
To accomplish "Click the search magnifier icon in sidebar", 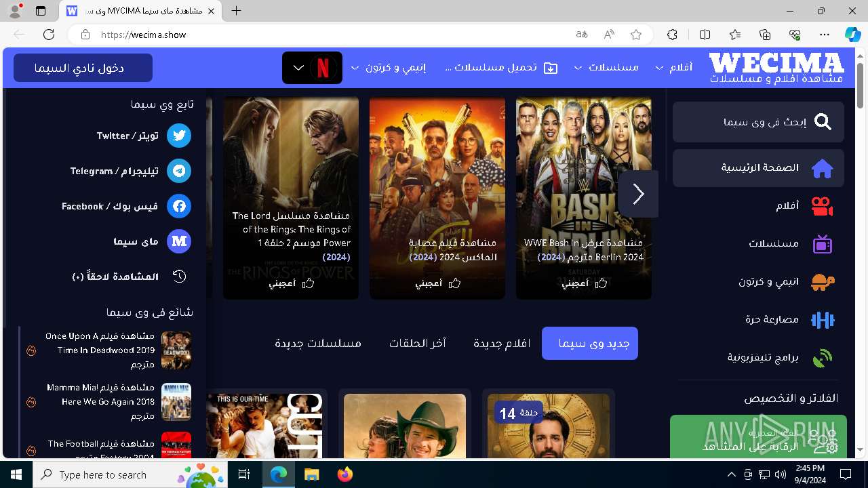I will [823, 122].
